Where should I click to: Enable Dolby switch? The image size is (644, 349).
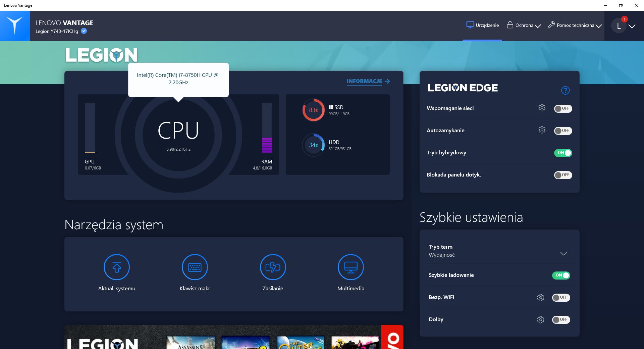(561, 319)
